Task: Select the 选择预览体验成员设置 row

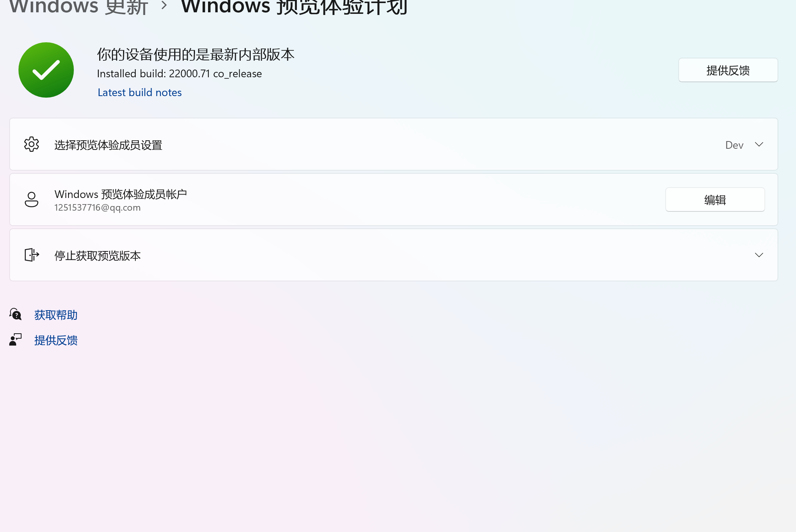Action: (x=108, y=145)
